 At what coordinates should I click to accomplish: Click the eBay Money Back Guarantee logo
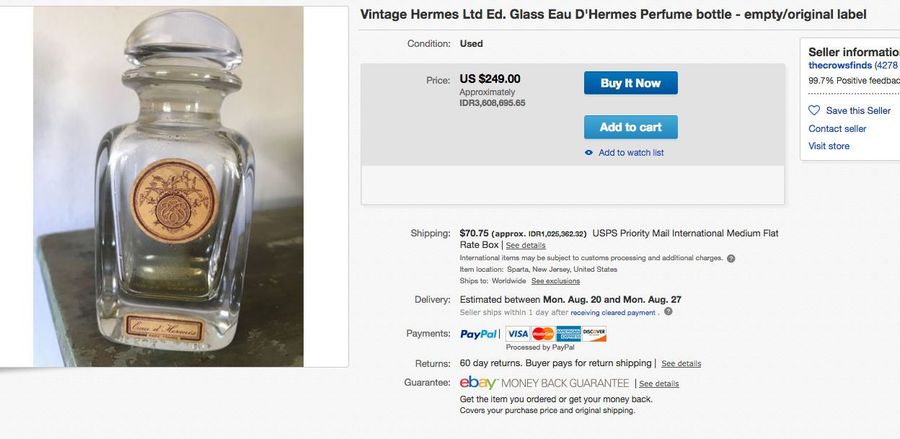click(x=544, y=383)
